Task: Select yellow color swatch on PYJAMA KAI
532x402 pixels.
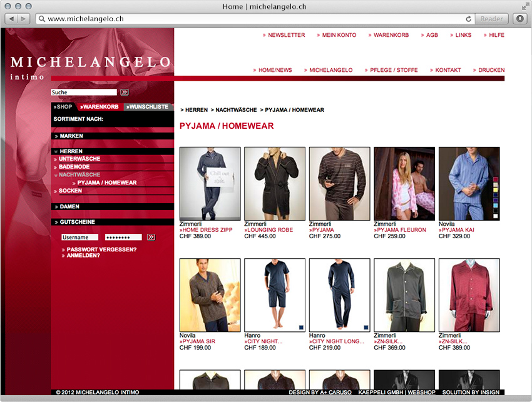Action: coord(495,190)
